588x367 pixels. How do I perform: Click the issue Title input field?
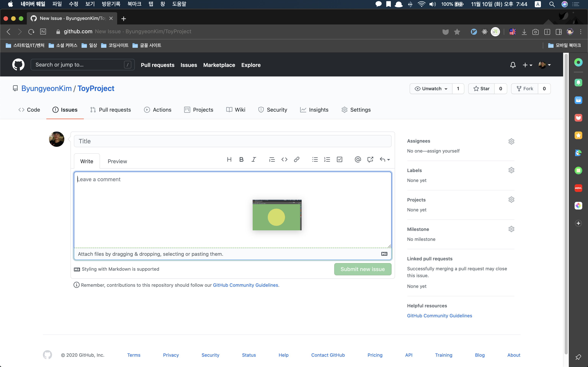(233, 141)
